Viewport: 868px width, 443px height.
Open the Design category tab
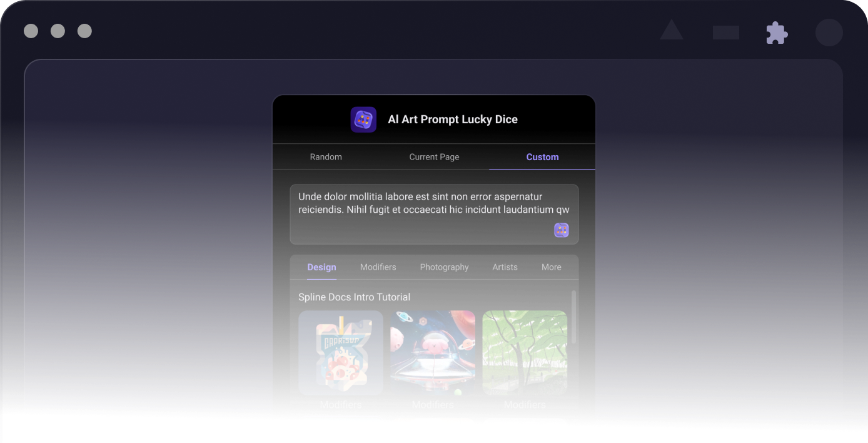pos(321,267)
